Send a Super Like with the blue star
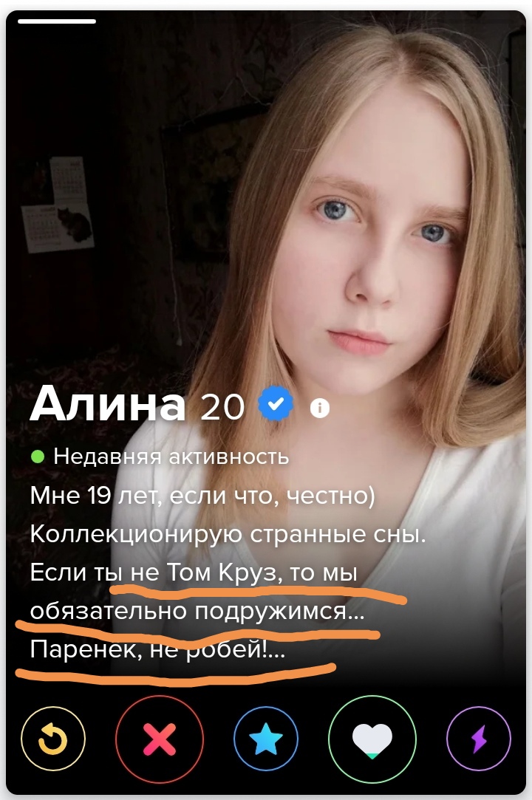Screen dimensions: 532x800 pos(265,738)
